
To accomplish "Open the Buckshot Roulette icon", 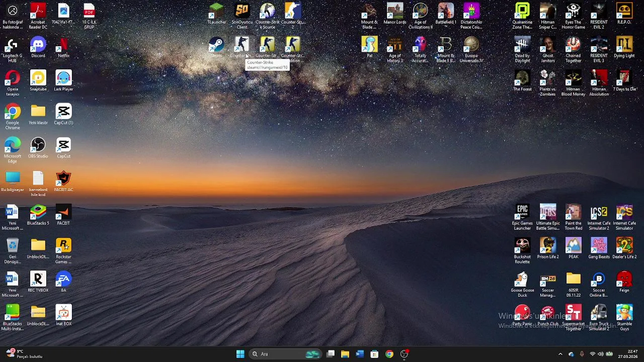I will point(522,251).
